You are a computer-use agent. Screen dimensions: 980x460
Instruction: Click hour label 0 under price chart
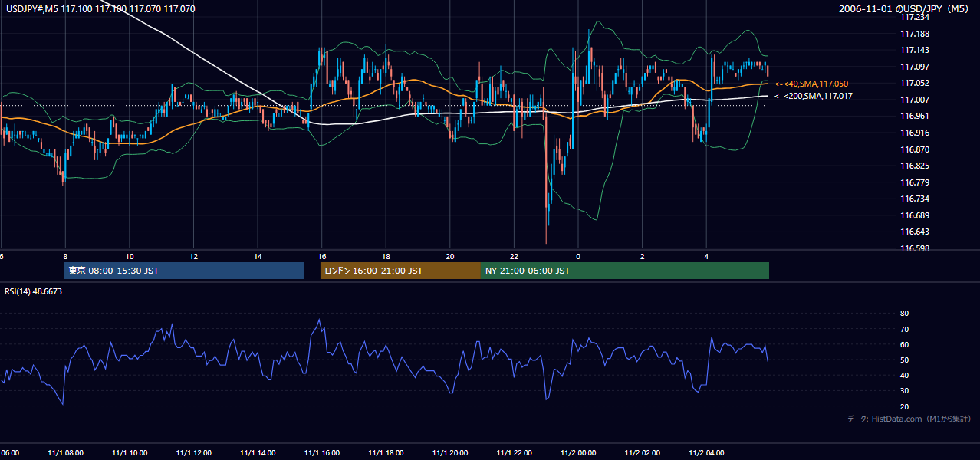(x=578, y=256)
